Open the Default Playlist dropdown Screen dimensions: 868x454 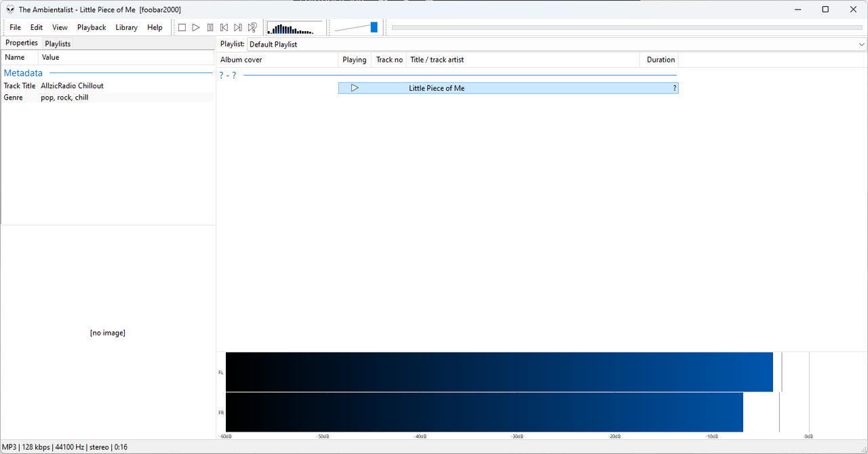tap(557, 44)
